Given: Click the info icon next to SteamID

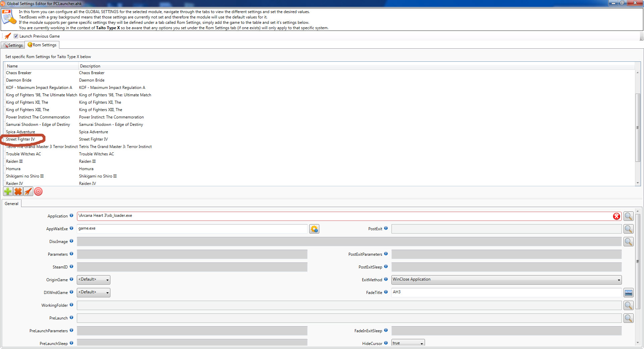Looking at the screenshot, I should [71, 266].
